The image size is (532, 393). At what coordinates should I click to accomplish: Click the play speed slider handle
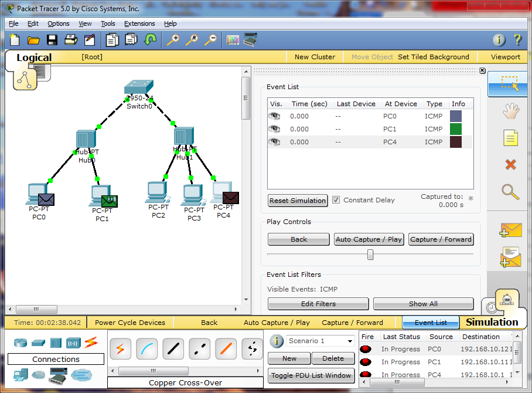click(370, 255)
